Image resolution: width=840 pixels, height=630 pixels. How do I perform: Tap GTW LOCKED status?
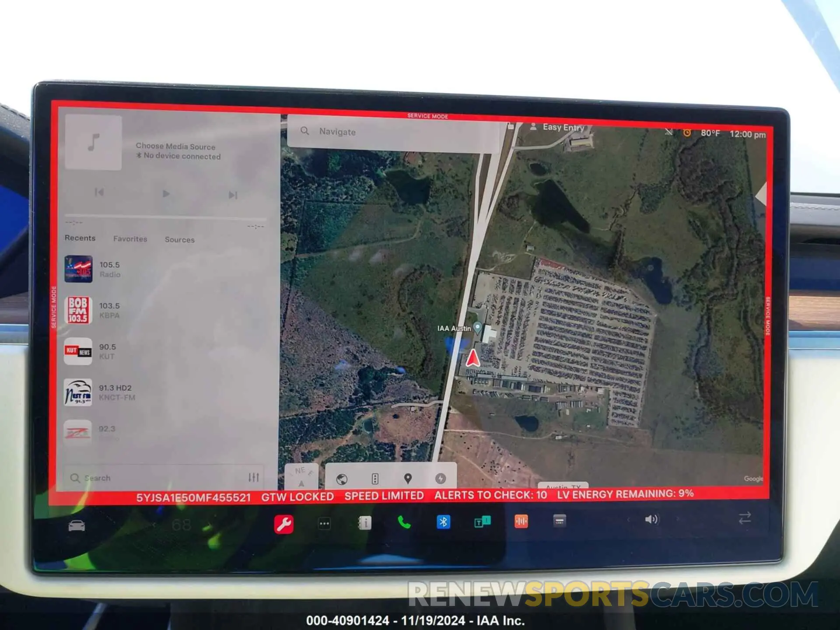[x=297, y=497]
